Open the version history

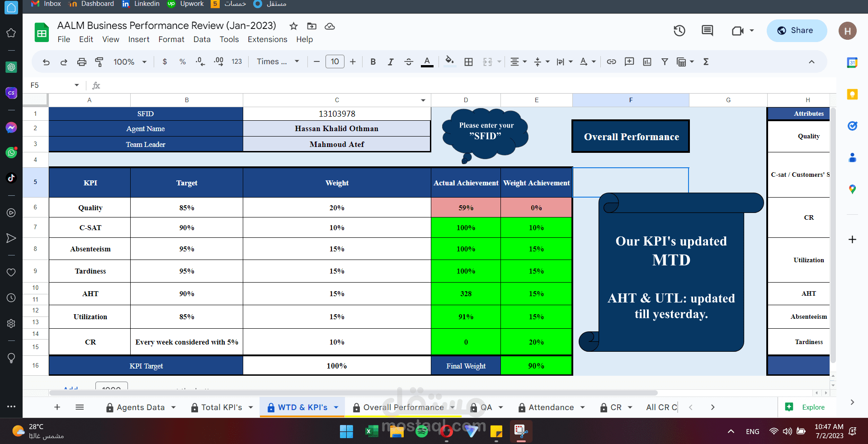click(x=679, y=30)
